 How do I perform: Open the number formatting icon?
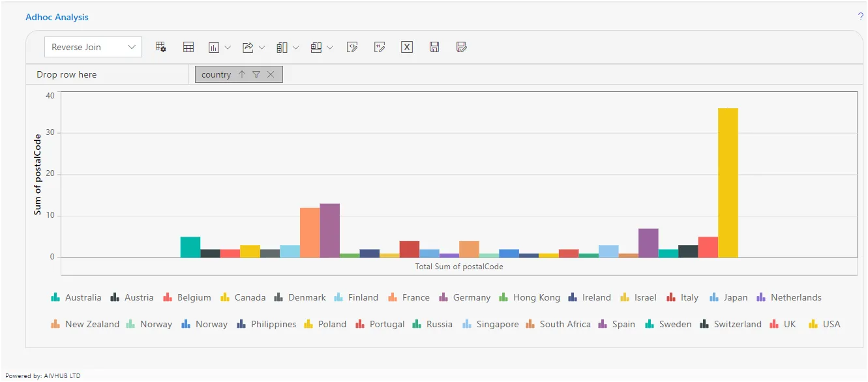[x=380, y=47]
